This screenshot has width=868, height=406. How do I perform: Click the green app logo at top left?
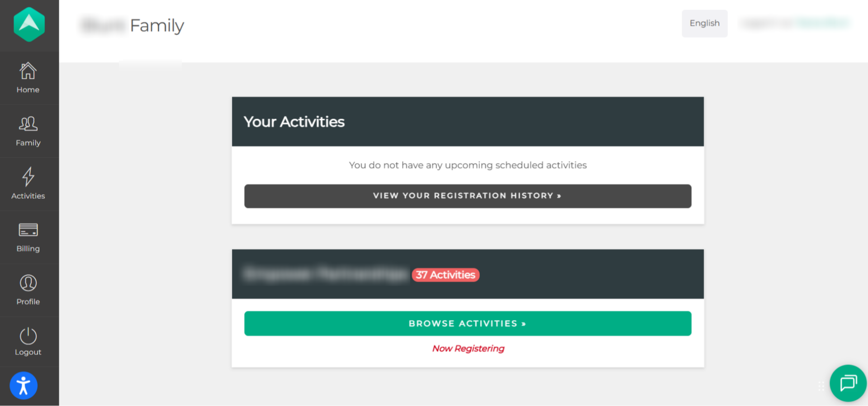29,24
